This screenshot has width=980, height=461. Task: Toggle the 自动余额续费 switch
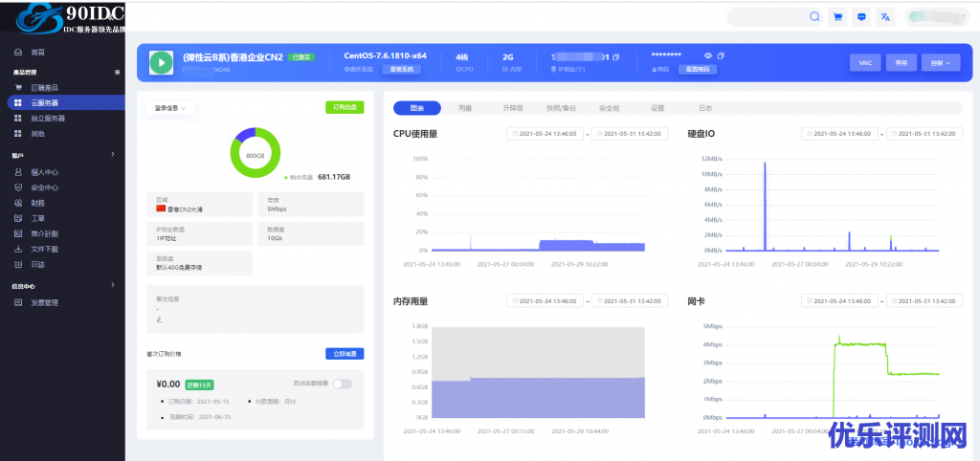pos(342,384)
